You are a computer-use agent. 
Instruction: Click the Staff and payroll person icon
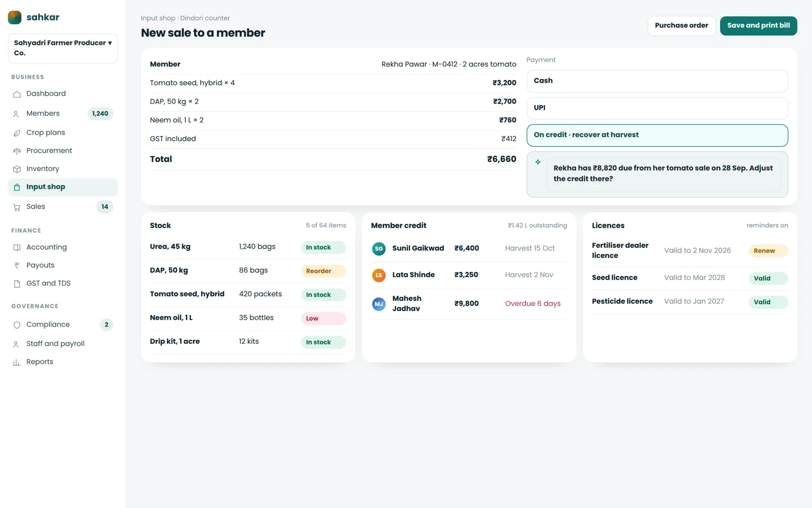coord(17,344)
